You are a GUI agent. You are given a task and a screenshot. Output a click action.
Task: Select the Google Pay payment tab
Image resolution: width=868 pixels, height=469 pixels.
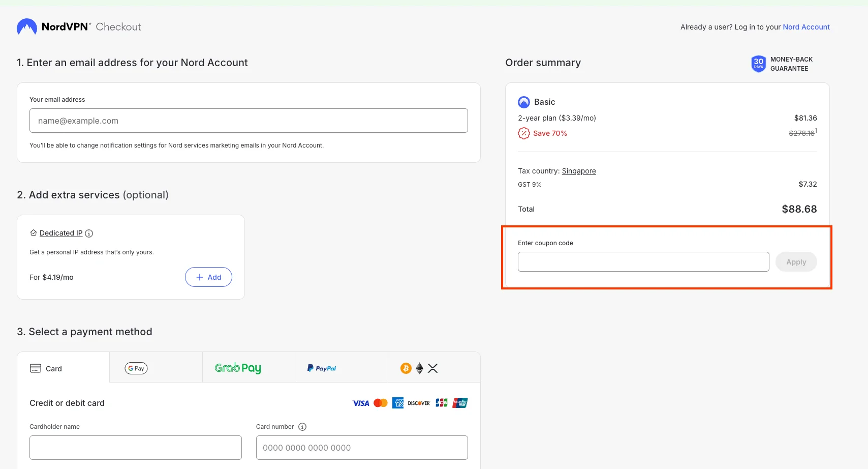(156, 367)
